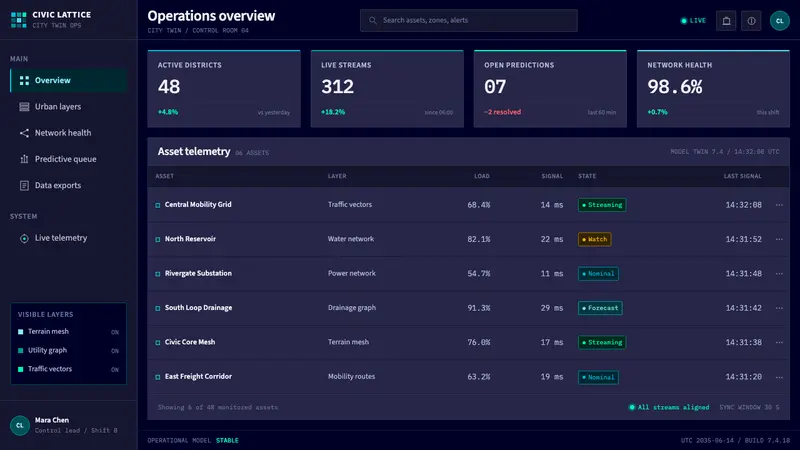
Task: Open notifications bell button
Action: click(x=726, y=21)
